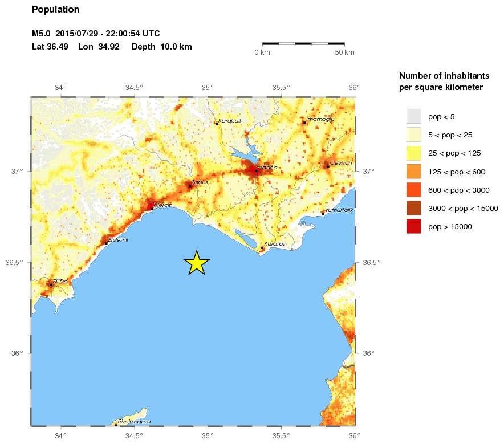
Task: Click the distance scale bar
Action: [303, 43]
